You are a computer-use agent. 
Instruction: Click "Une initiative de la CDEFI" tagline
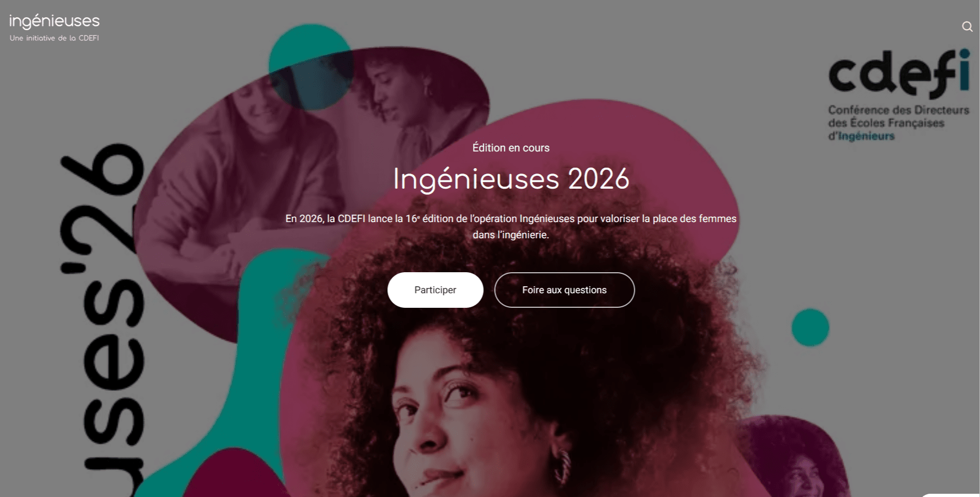pos(54,38)
